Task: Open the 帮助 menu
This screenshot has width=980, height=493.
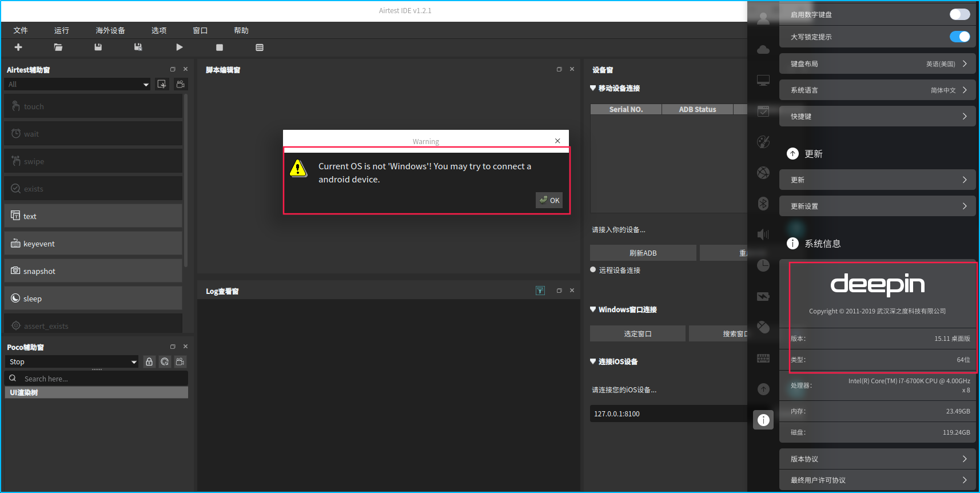Action: point(241,30)
